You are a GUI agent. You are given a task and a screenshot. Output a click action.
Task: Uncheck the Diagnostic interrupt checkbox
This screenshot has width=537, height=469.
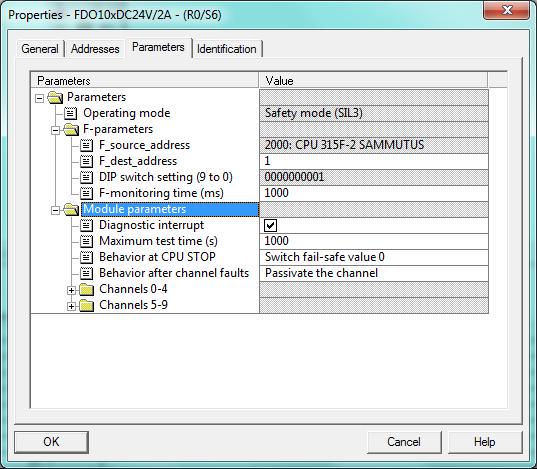click(271, 225)
